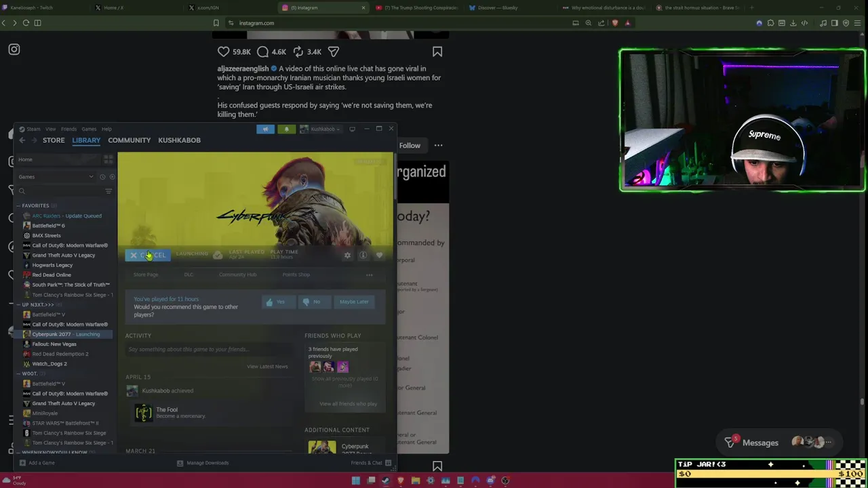Go back with Steam's back arrow
Screen dimensions: 868x488
(22, 140)
